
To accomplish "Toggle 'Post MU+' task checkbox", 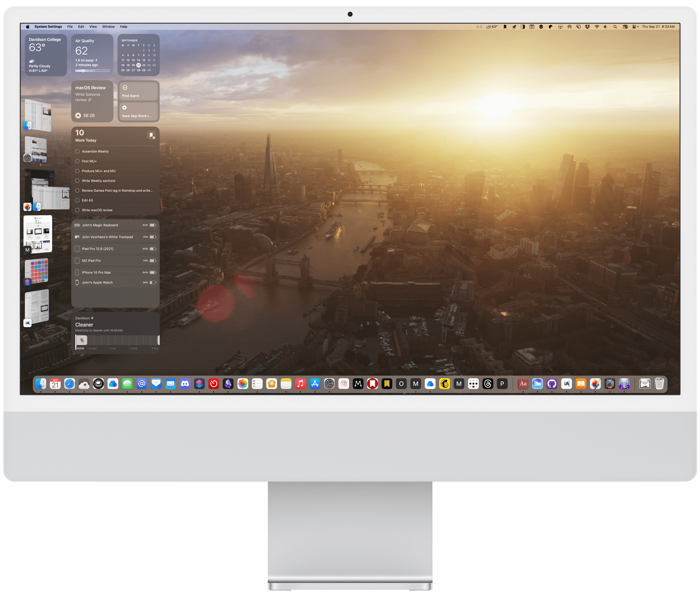I will pyautogui.click(x=77, y=161).
